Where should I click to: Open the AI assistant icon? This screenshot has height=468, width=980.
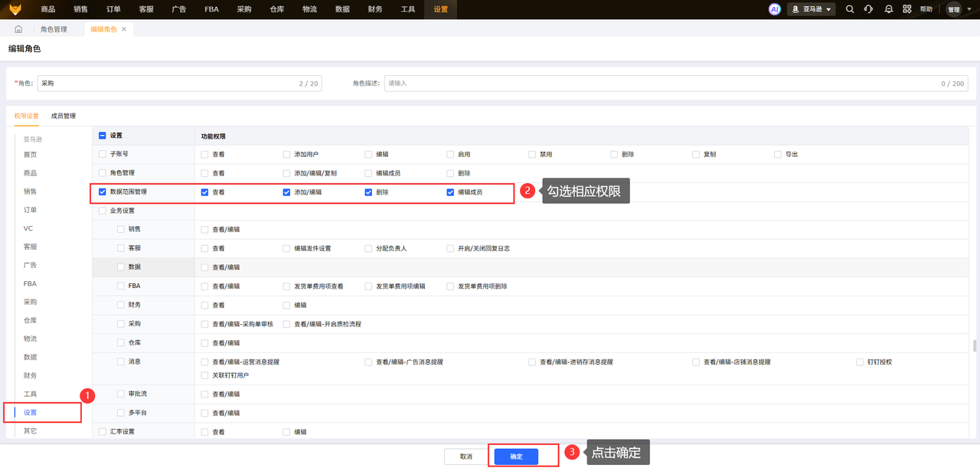coord(775,9)
